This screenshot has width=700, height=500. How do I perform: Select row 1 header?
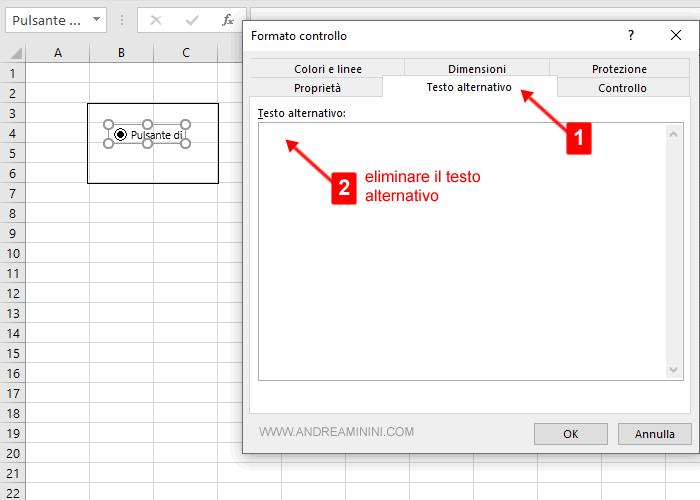click(x=12, y=73)
